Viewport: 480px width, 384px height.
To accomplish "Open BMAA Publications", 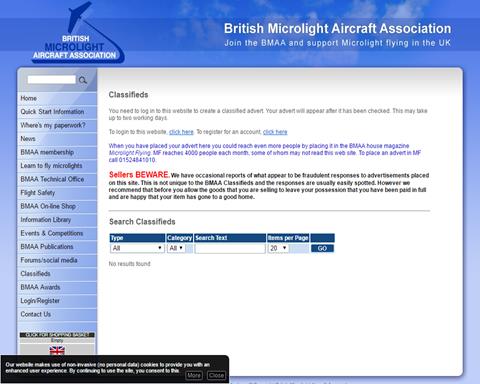I will tap(57, 247).
